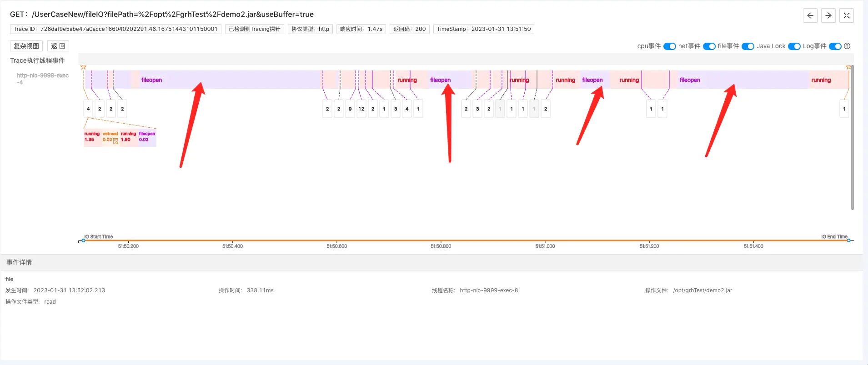
Task: Expand the event group labeled 9
Action: click(x=350, y=109)
